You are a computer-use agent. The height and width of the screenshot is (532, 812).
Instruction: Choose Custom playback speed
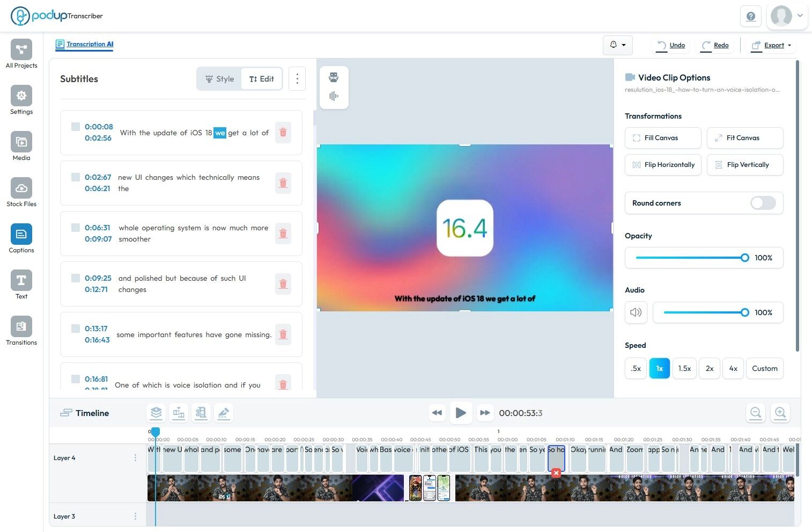point(765,368)
